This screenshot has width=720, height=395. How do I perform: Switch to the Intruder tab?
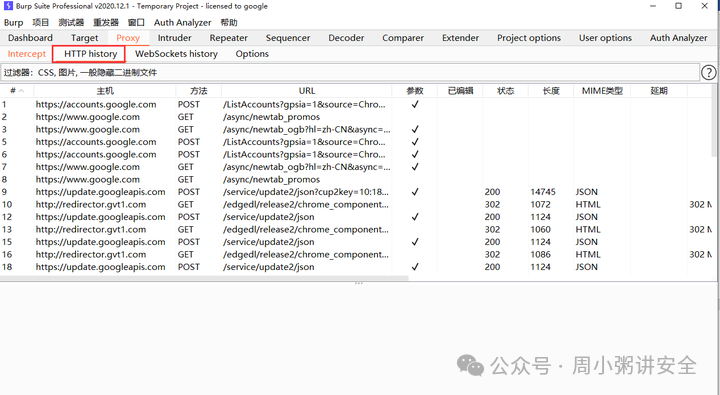(x=174, y=38)
